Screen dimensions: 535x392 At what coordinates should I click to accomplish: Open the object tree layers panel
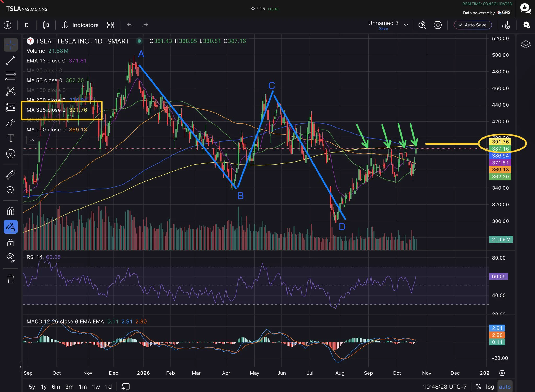(526, 44)
